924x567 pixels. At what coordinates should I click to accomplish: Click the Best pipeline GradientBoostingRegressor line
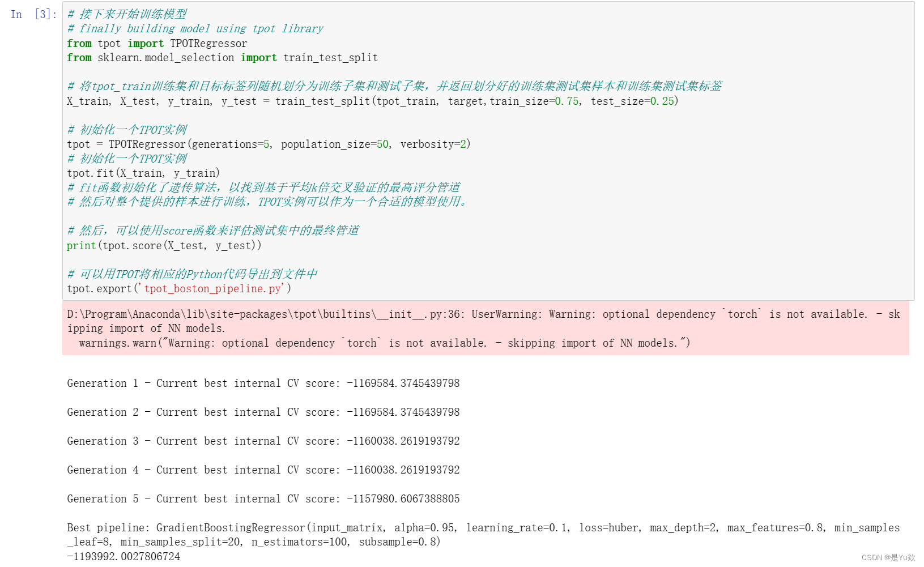[483, 535]
